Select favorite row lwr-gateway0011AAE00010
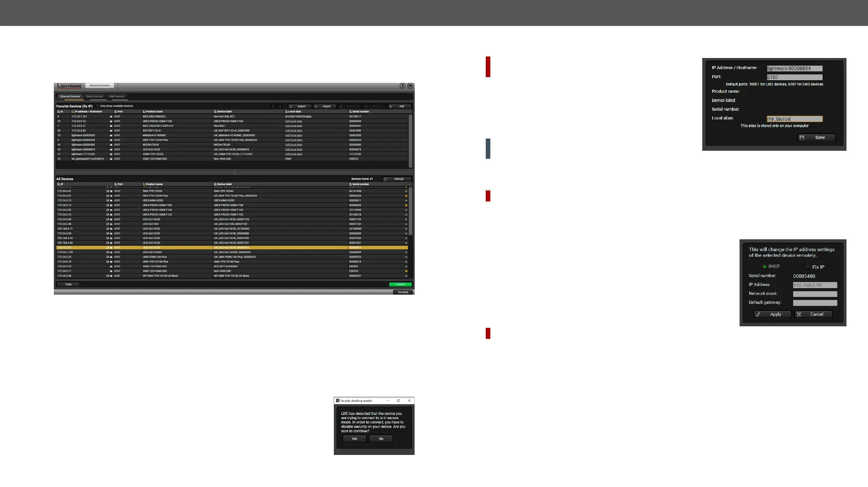The height and width of the screenshot is (487, 868). (232, 159)
